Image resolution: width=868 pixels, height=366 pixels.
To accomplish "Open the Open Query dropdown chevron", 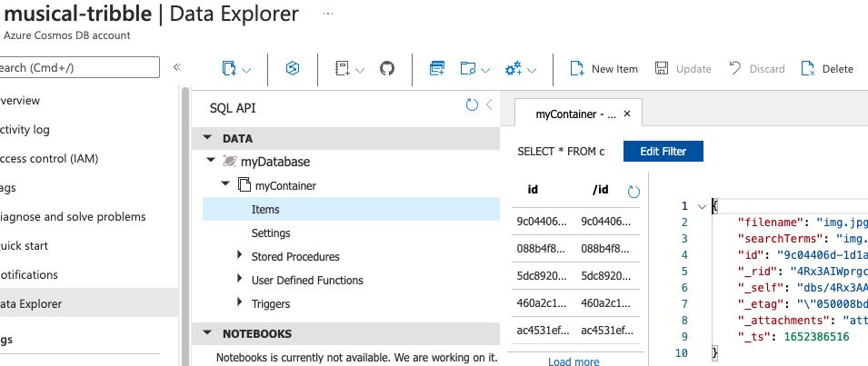I will pos(485,70).
